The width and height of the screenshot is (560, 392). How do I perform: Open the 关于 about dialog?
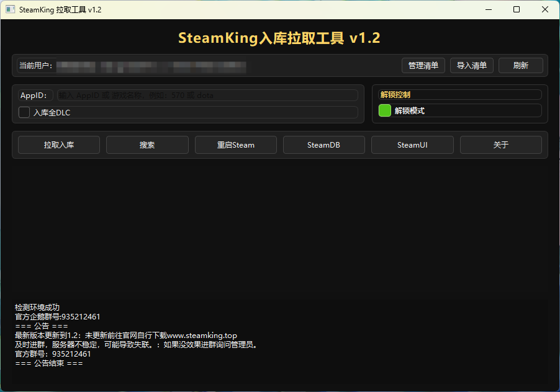click(x=500, y=145)
